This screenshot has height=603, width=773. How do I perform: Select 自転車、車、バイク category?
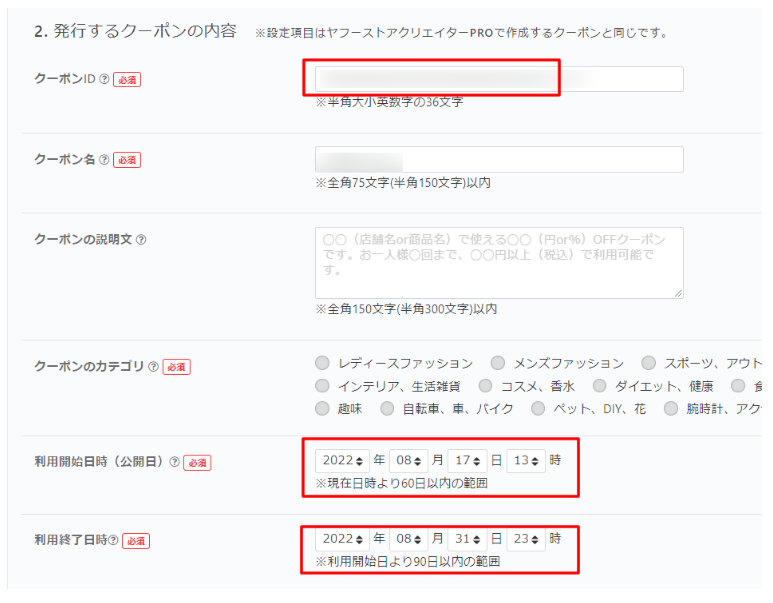click(386, 409)
